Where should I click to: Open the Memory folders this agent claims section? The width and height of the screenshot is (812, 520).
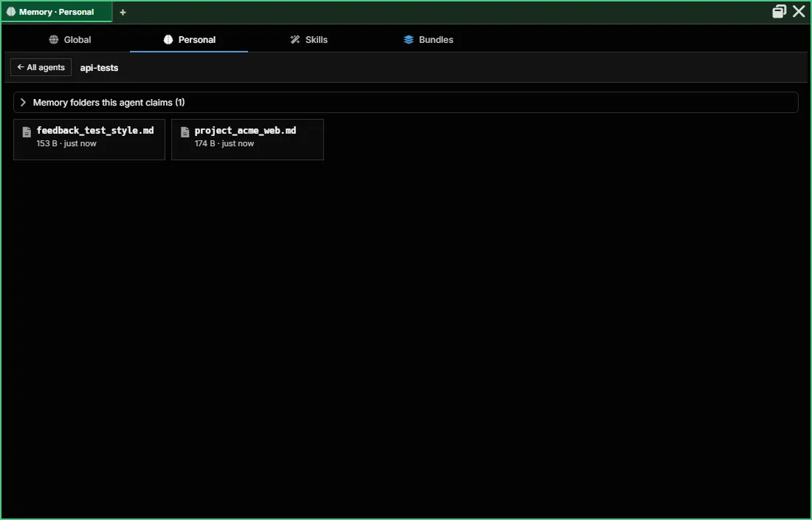coord(405,103)
